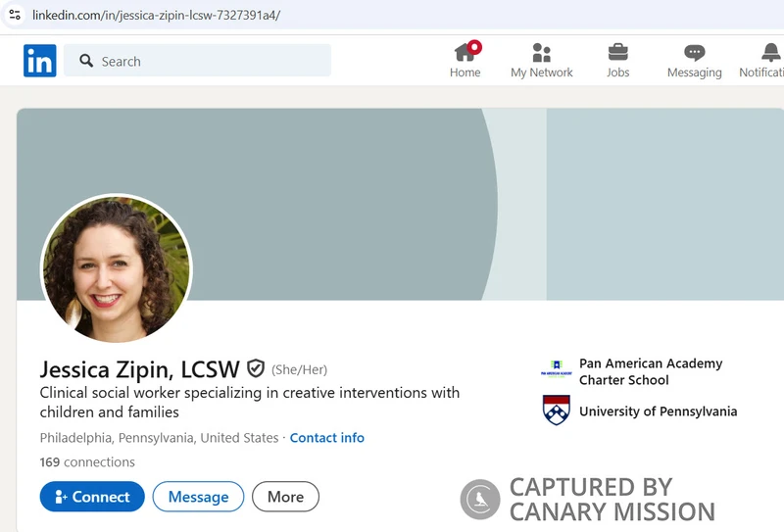
Task: Click the site settings icon in the address bar
Action: tap(15, 15)
